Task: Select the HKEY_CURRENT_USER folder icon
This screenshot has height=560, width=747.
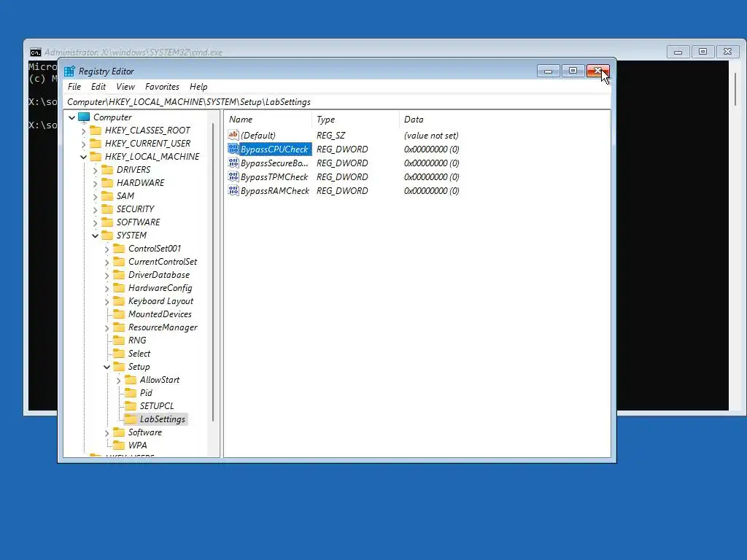Action: pos(96,144)
